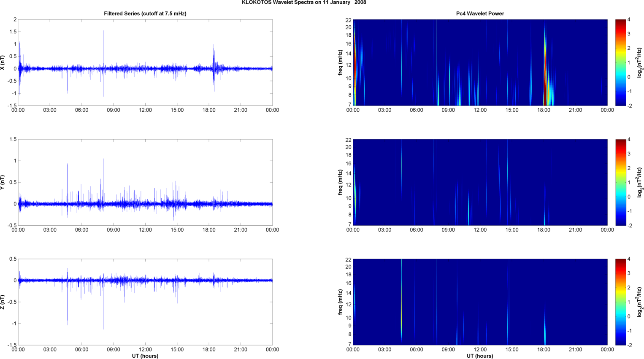644x359 pixels.
Task: Click the bottom Z component wavelet colorbar
Action: pyautogui.click(x=620, y=302)
